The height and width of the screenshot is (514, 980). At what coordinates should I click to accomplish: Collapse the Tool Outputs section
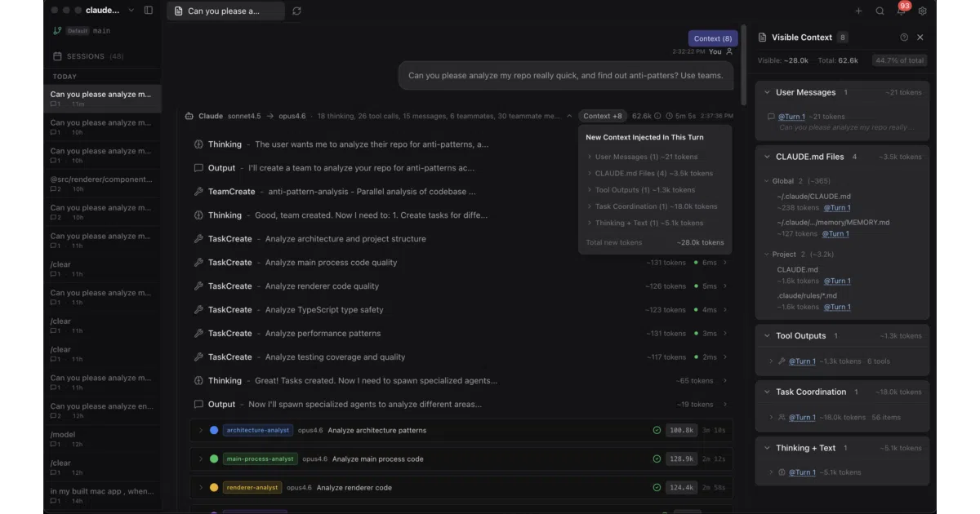tap(768, 335)
